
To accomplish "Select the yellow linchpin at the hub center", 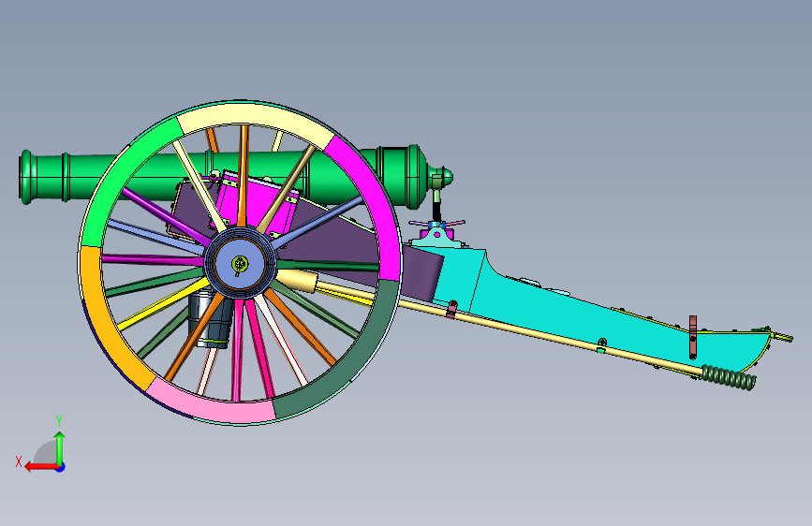I will click(239, 265).
